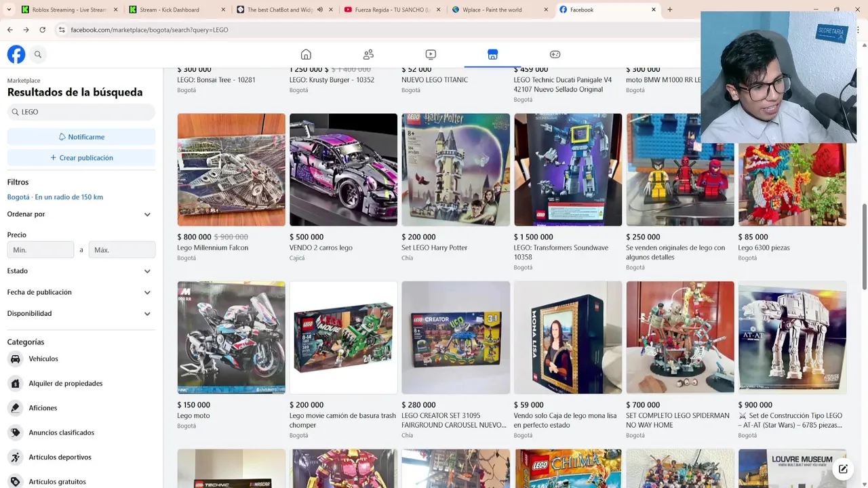The height and width of the screenshot is (488, 868).
Task: Click the browser address bar URL
Action: [x=149, y=30]
